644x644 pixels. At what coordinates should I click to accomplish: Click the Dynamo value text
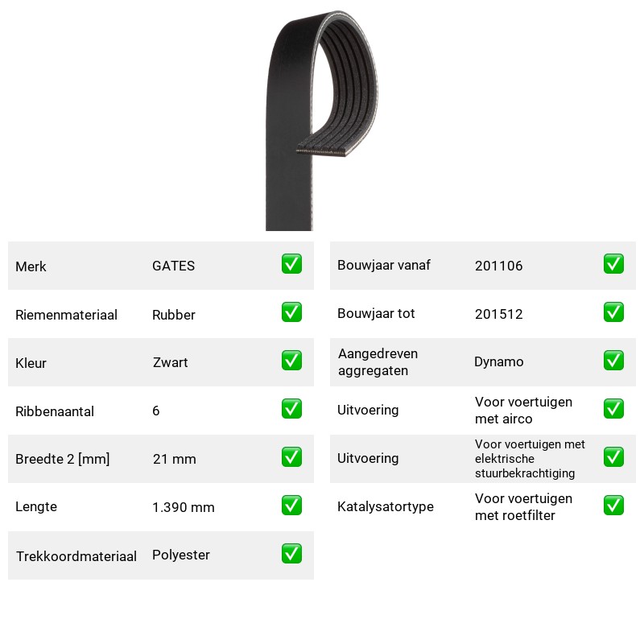pos(498,361)
